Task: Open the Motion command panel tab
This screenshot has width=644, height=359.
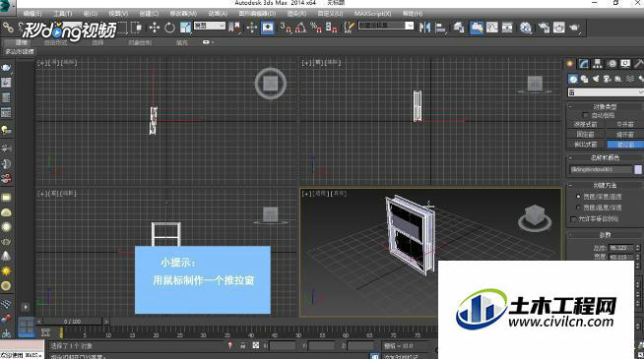Action: (612, 64)
